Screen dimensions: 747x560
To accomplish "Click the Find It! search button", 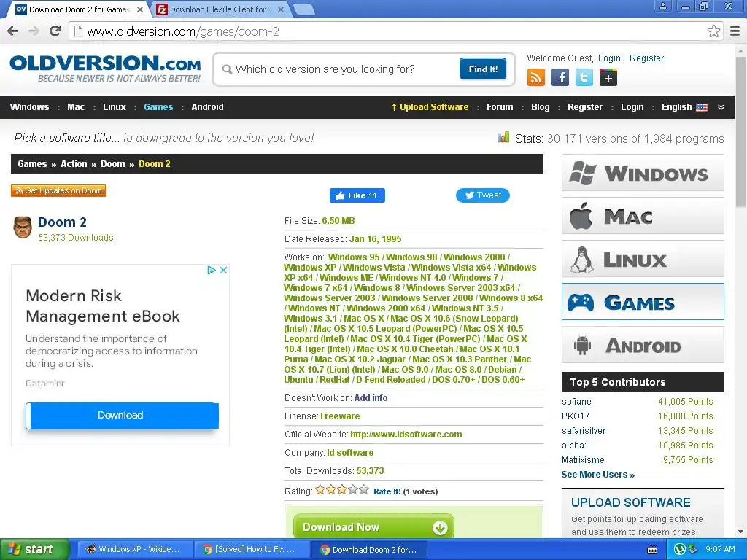I will [483, 69].
